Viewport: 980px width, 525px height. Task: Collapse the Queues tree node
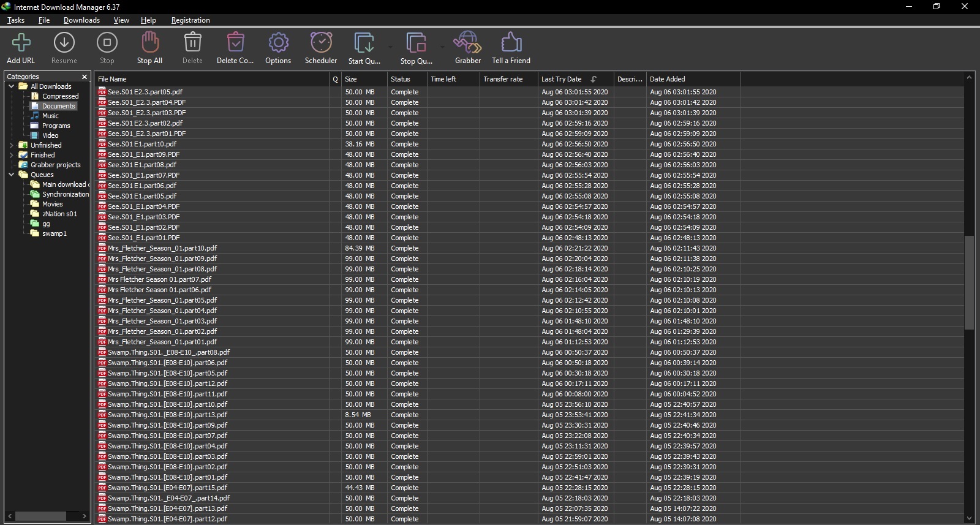pos(12,175)
